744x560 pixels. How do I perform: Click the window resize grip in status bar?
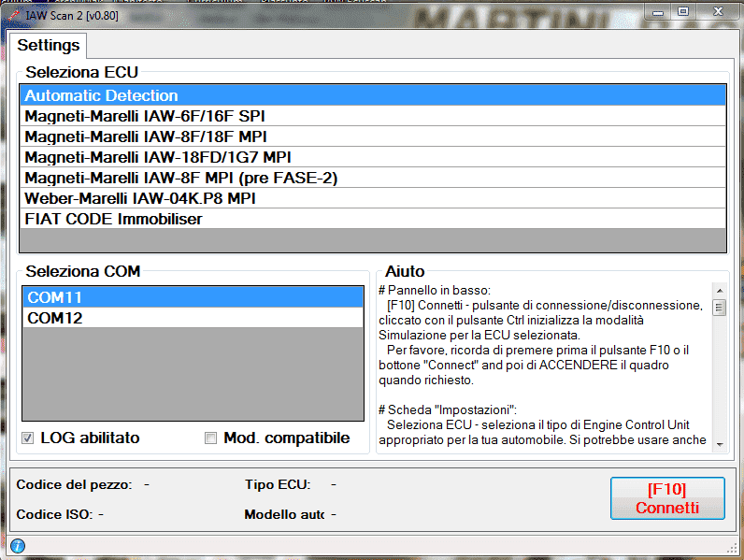point(732,548)
